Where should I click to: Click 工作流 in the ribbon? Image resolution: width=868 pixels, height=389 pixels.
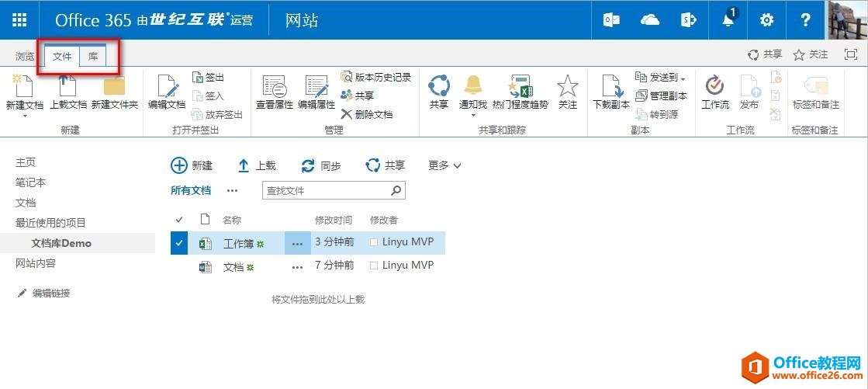pyautogui.click(x=715, y=92)
